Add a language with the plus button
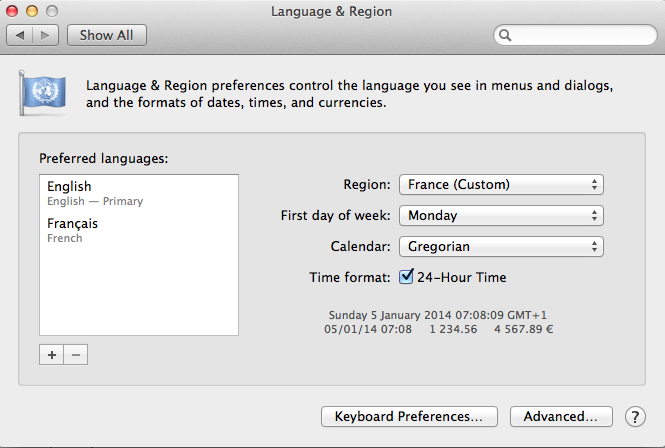The image size is (665, 448). click(52, 355)
